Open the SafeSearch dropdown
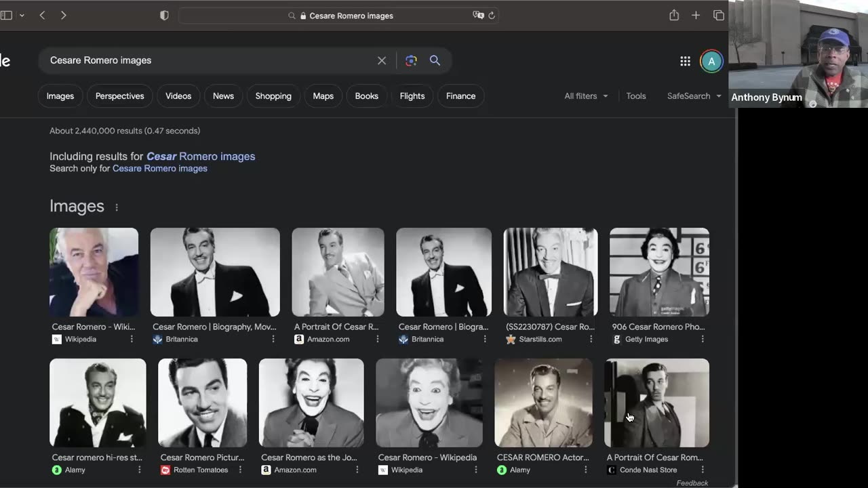The height and width of the screenshot is (488, 868). point(694,96)
